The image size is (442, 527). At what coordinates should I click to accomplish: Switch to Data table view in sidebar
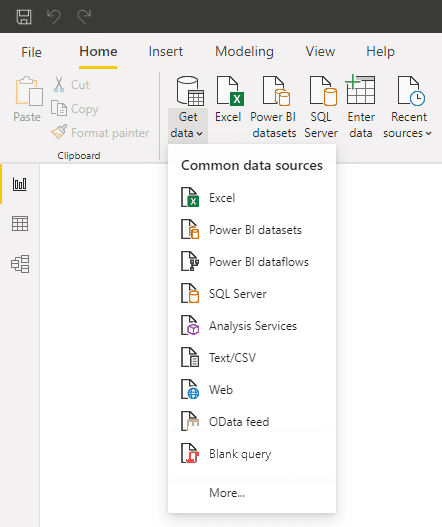(20, 224)
